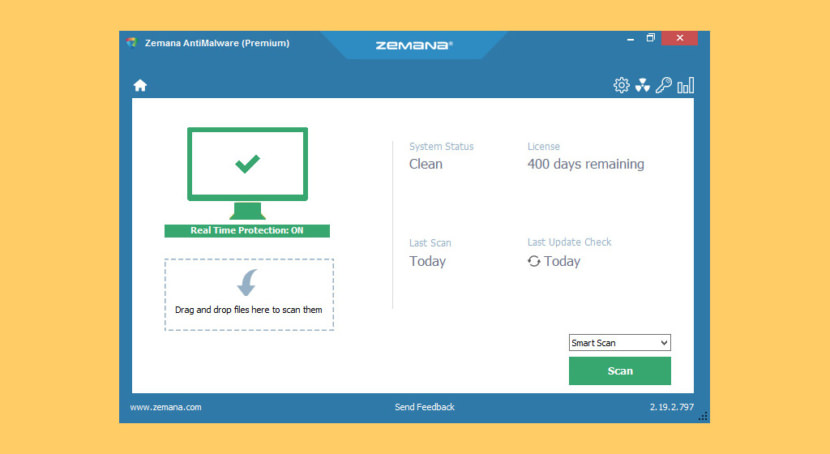The image size is (830, 454).
Task: Open the Settings gear icon
Action: pos(621,86)
